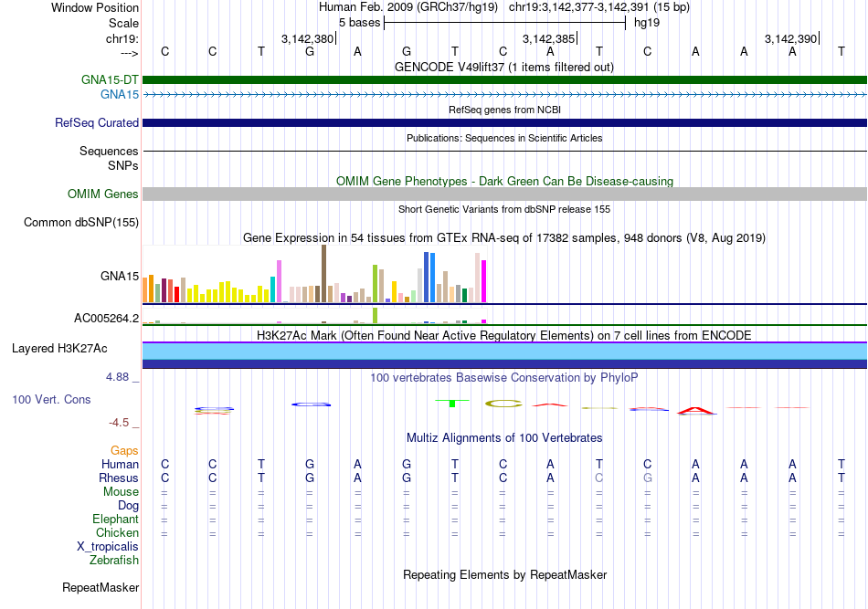Viewport: 868px width, 609px height.
Task: Click Short Genetic Variants from dbSNP title
Action: point(504,209)
